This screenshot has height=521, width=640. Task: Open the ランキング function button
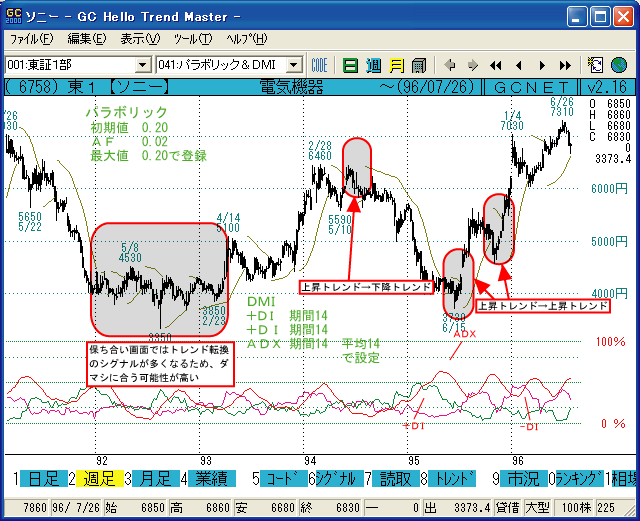click(x=580, y=479)
